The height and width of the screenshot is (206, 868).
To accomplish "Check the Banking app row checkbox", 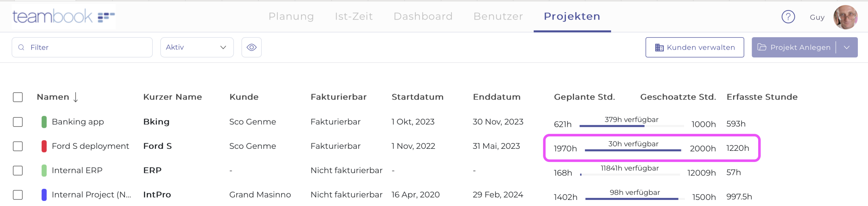I will point(18,122).
